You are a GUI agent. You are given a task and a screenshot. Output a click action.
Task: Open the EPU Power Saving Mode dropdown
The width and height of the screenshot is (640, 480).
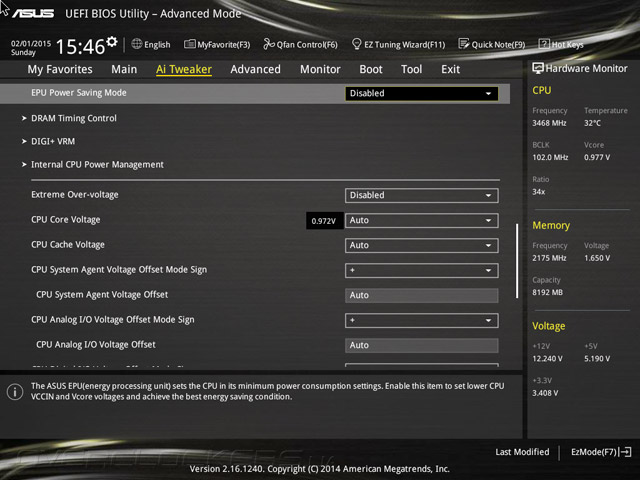[421, 93]
